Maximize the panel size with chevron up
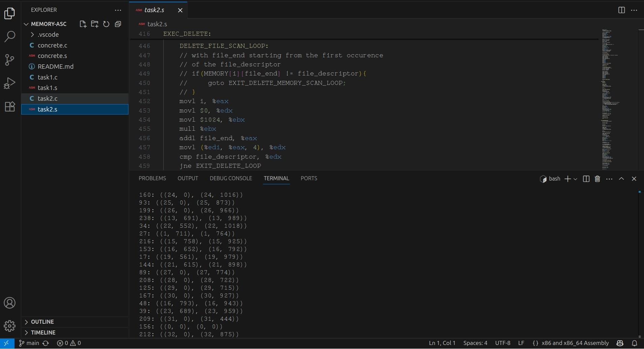 tap(621, 179)
